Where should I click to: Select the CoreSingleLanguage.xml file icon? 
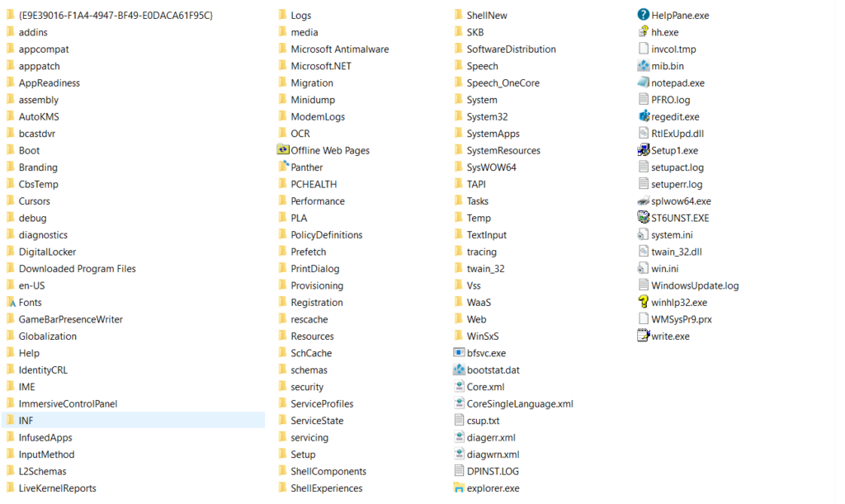(x=459, y=403)
